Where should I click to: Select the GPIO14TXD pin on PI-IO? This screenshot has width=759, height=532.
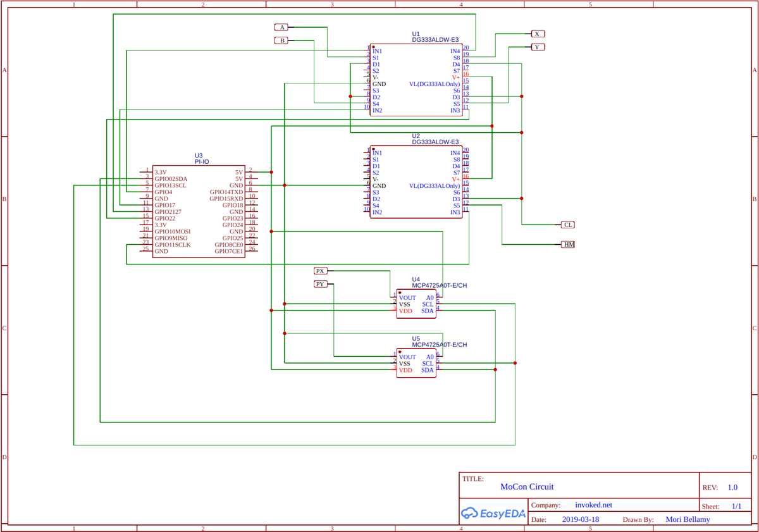point(226,192)
